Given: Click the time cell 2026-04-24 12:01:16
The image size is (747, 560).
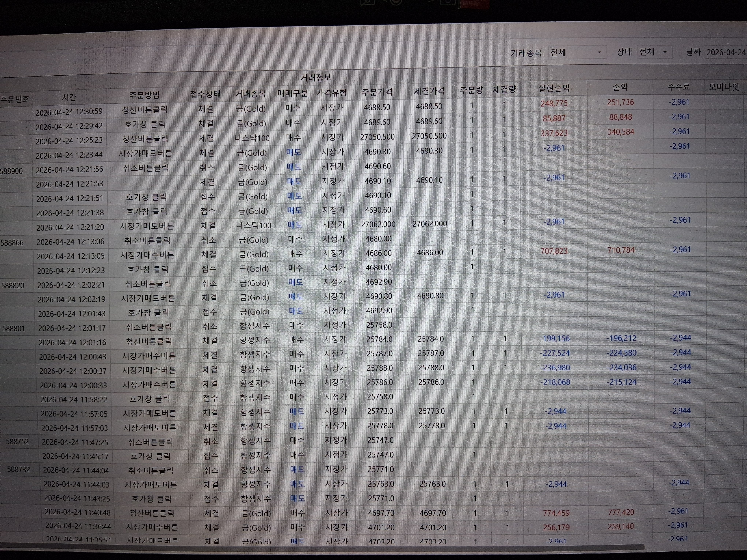Looking at the screenshot, I should [72, 342].
